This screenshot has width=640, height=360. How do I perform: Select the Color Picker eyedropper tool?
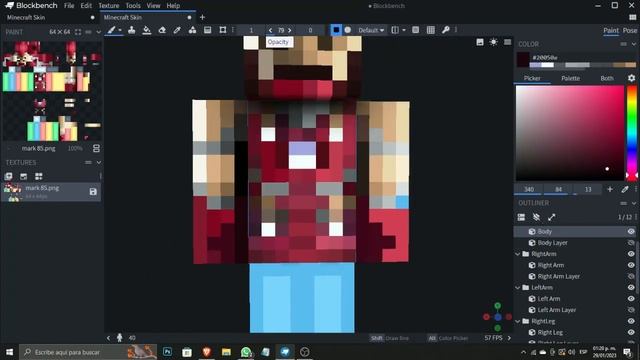pos(177,30)
